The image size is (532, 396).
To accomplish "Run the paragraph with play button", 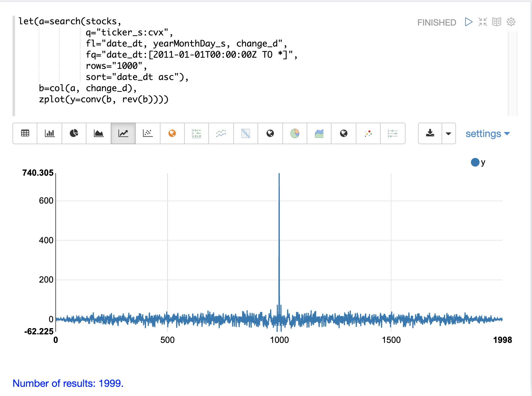I will tap(469, 22).
